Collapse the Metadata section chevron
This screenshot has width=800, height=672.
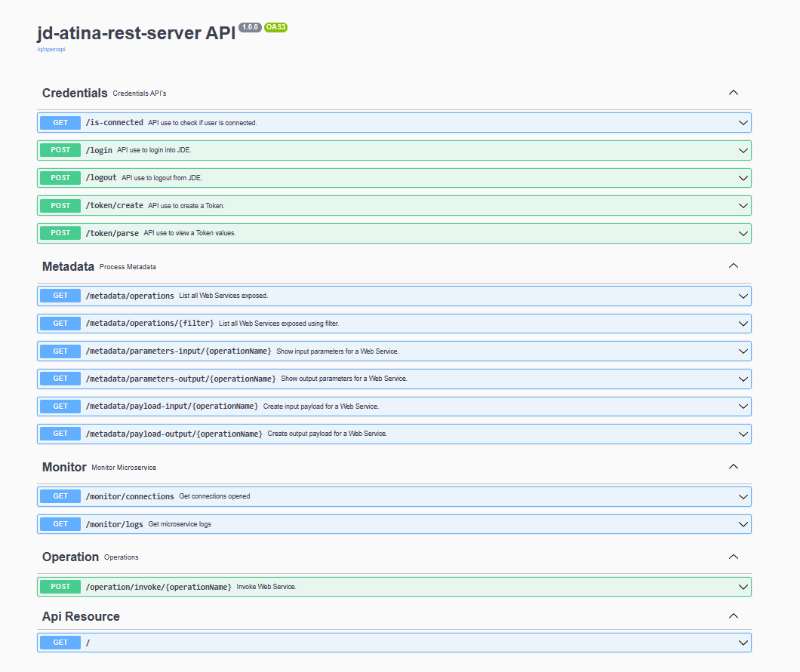tap(733, 266)
